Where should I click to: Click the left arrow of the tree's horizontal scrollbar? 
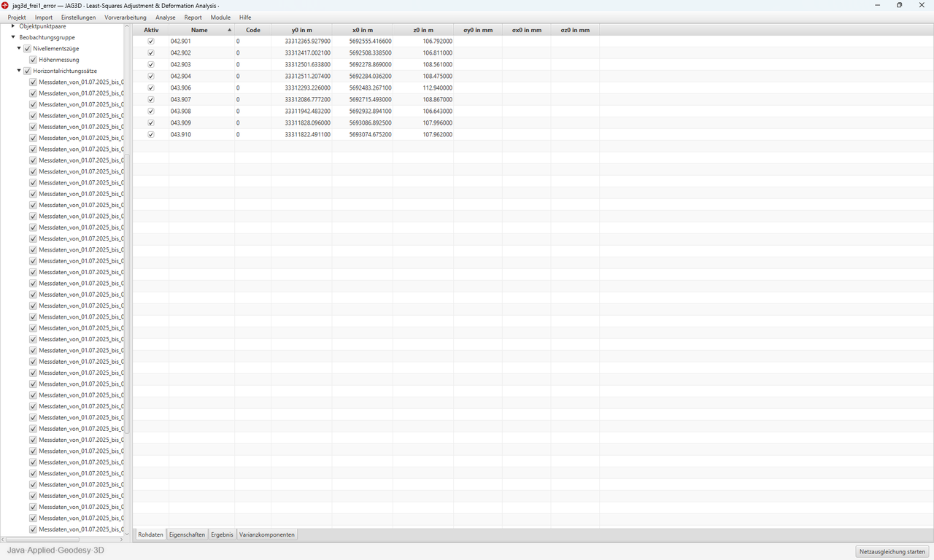[4, 540]
